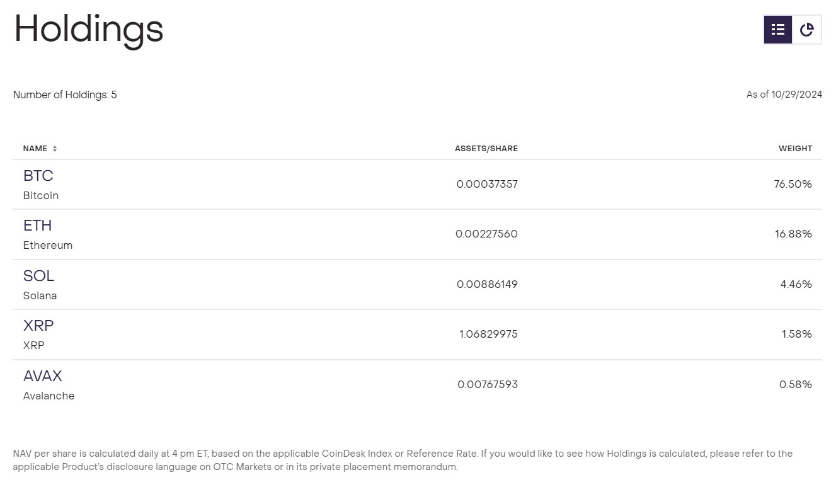Viewport: 836px width, 504px height.
Task: Click the NAME column header
Action: (35, 149)
